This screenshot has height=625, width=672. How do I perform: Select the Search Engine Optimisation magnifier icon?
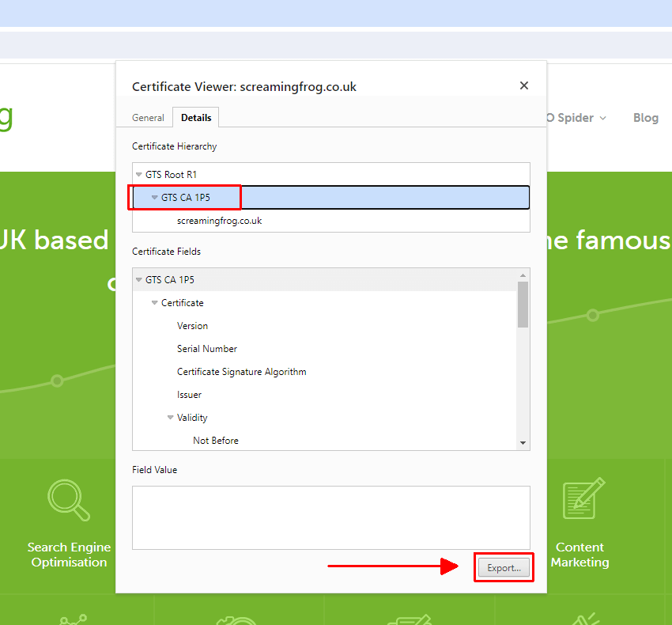point(69,500)
